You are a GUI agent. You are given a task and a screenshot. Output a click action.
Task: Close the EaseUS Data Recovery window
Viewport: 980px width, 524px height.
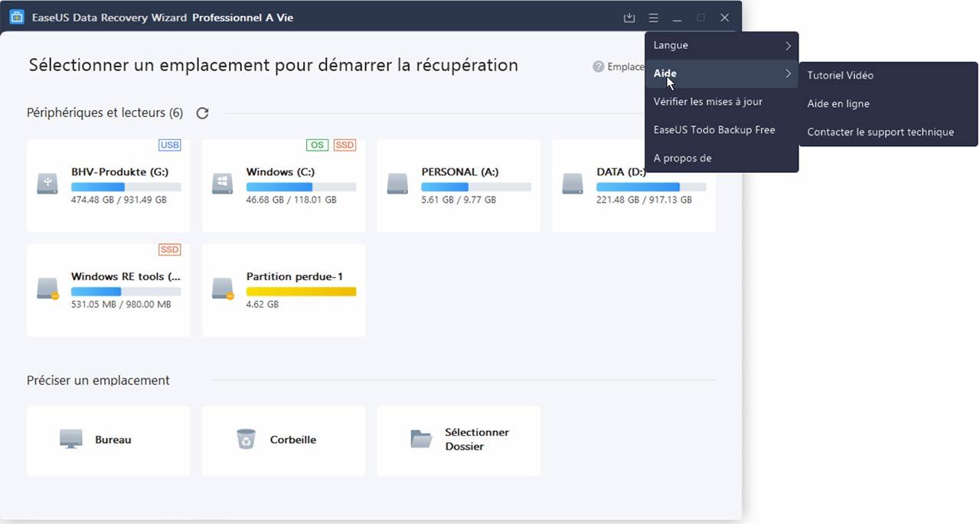pyautogui.click(x=724, y=18)
